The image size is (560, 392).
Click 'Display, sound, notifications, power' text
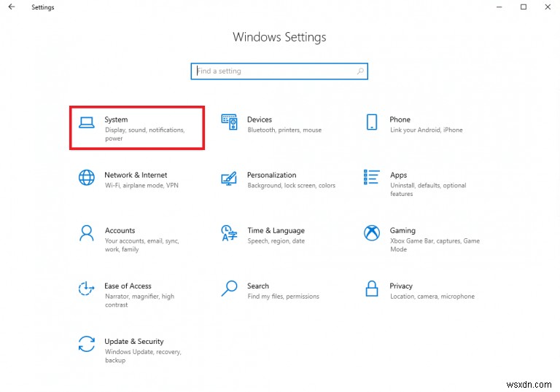pos(144,134)
